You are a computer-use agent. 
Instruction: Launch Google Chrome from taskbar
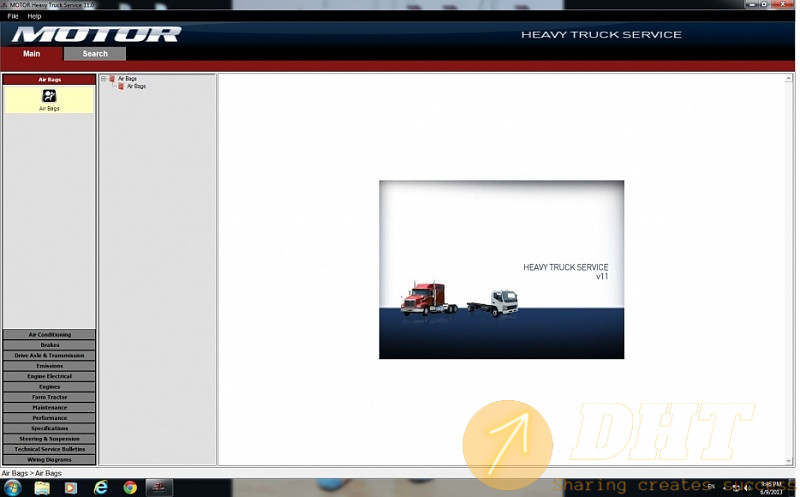pos(130,488)
